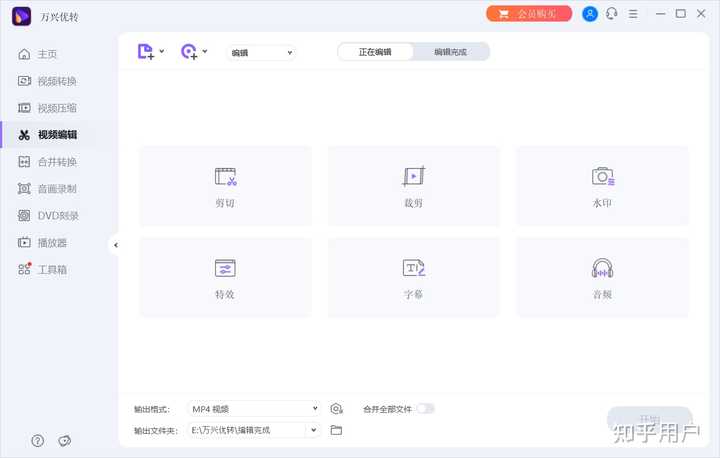Open the 特效 effects tool card
Image resolution: width=720 pixels, height=458 pixels.
coord(225,277)
